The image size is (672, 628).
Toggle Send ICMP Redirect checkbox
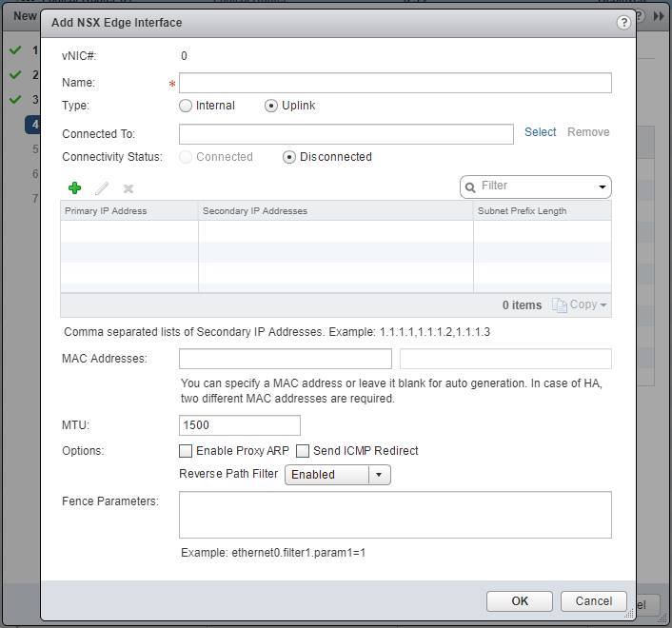coord(304,451)
